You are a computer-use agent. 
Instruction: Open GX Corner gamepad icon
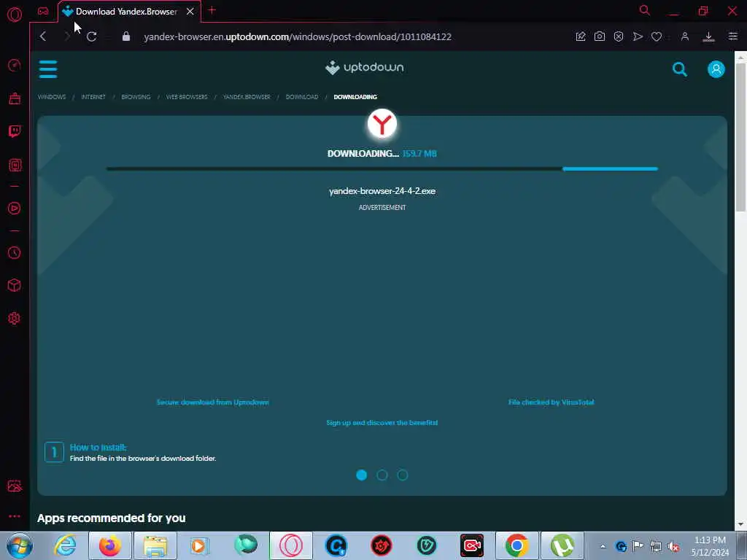[43, 11]
